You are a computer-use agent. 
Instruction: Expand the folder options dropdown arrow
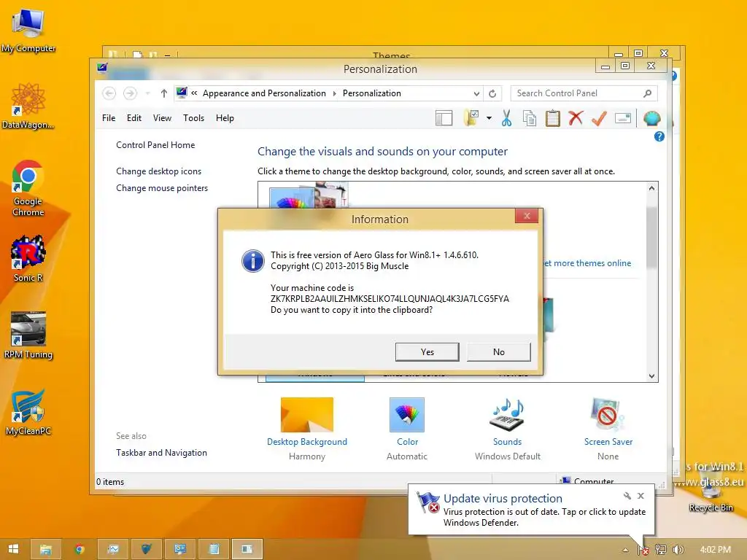(489, 118)
